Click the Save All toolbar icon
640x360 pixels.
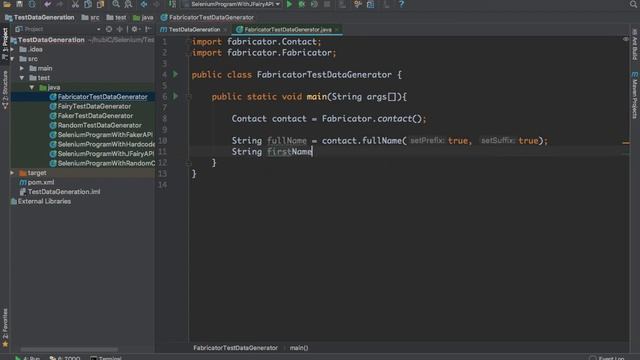point(19,4)
